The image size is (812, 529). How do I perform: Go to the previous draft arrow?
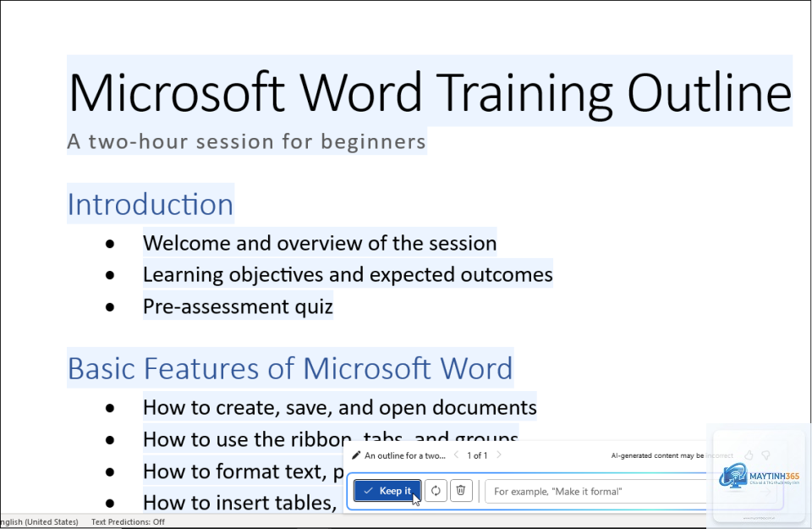point(456,455)
